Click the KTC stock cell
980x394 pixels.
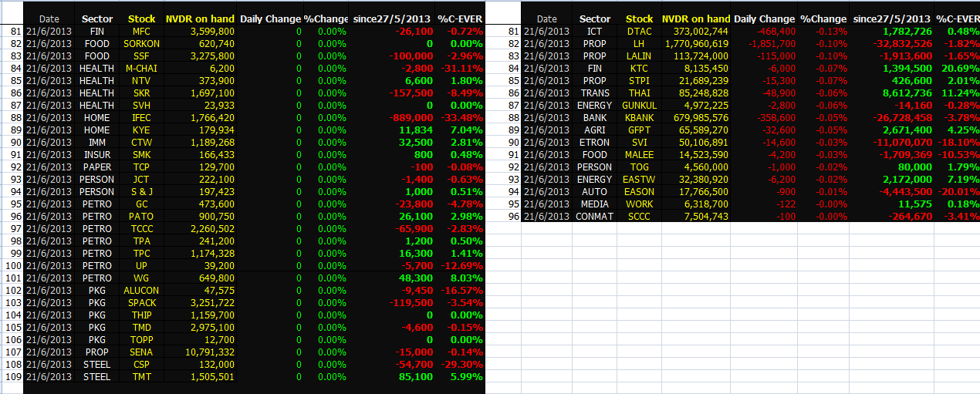[x=639, y=69]
